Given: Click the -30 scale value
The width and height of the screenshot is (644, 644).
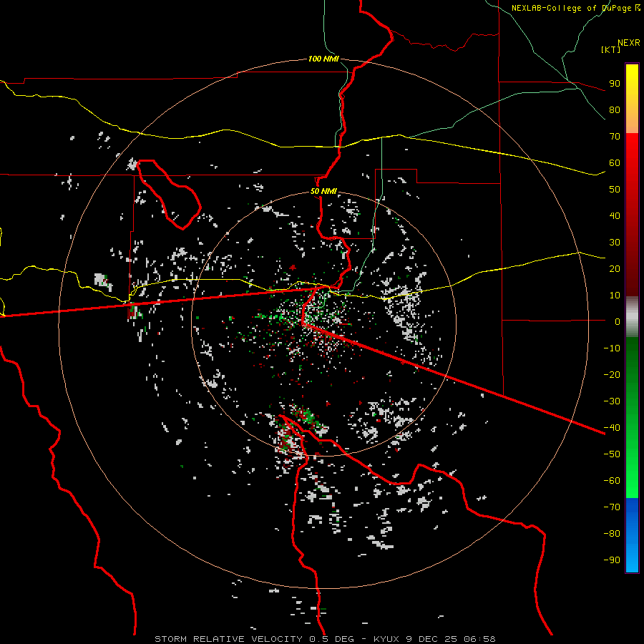Looking at the screenshot, I should (x=612, y=401).
